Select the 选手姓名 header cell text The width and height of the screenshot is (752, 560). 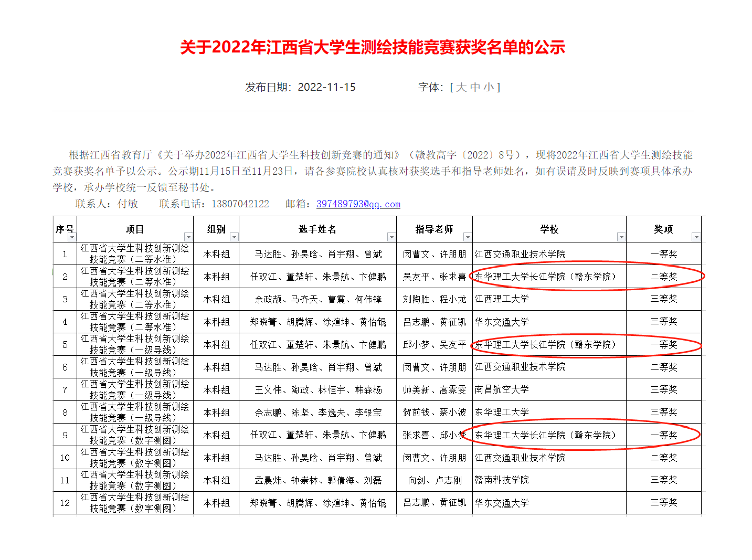(x=317, y=229)
